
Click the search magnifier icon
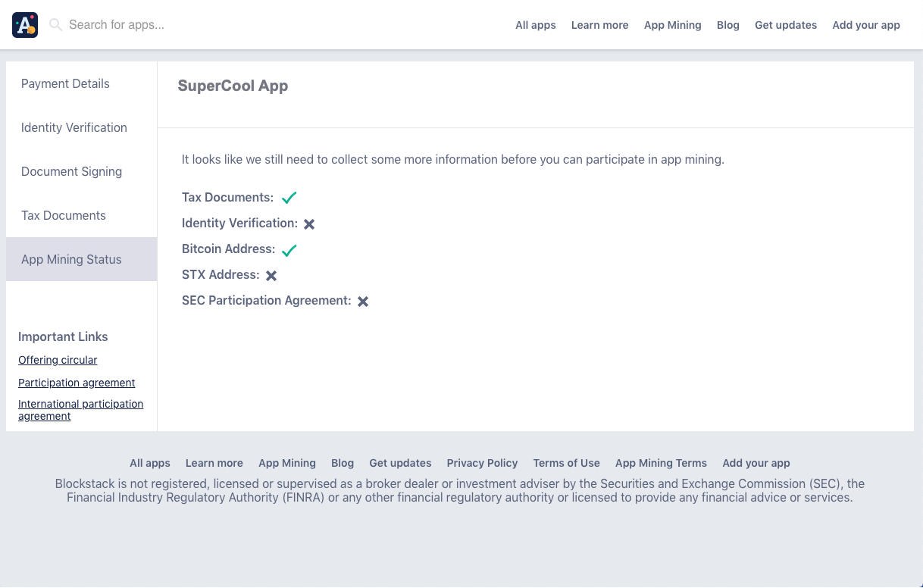(55, 25)
